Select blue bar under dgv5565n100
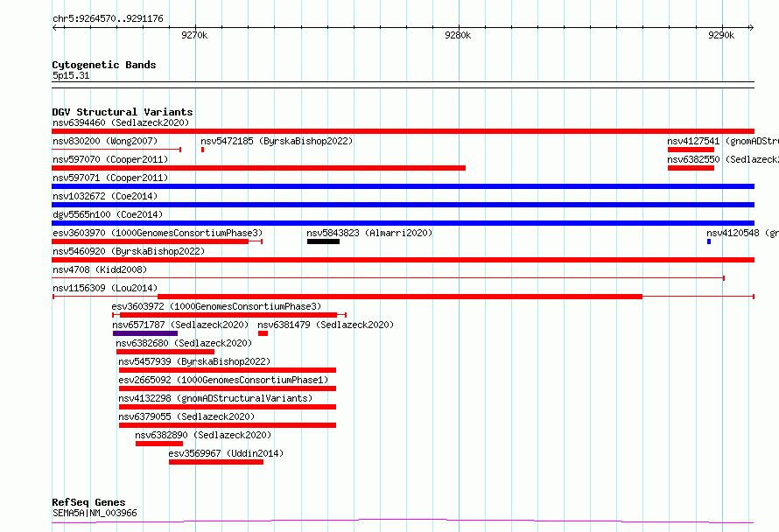779x532 pixels. point(403,223)
